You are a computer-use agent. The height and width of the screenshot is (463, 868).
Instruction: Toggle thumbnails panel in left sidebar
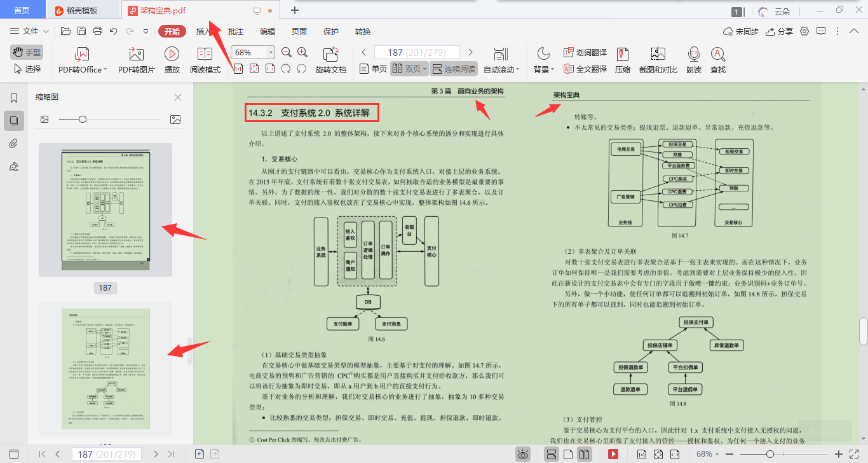[x=13, y=120]
